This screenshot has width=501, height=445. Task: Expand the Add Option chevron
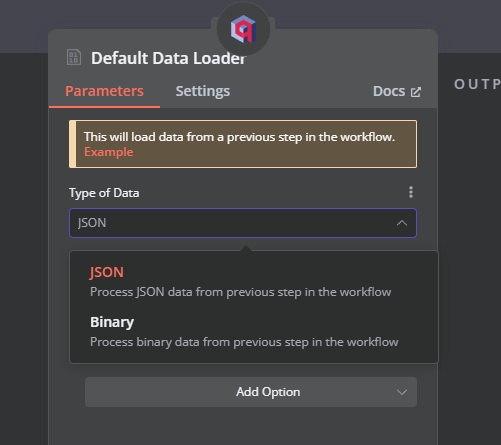click(x=402, y=392)
